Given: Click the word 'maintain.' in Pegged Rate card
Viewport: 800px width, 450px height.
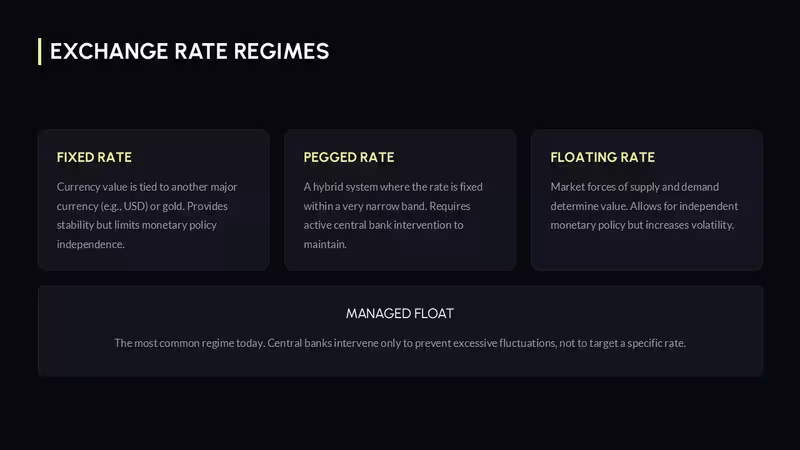Looking at the screenshot, I should pyautogui.click(x=325, y=244).
